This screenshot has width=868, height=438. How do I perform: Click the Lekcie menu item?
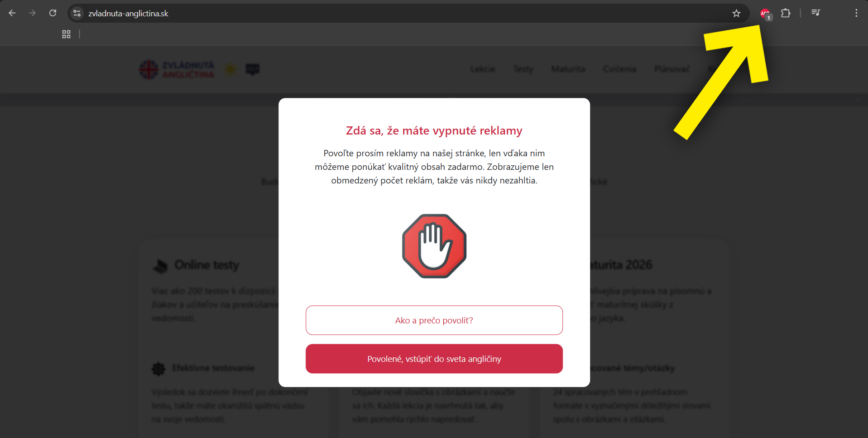click(483, 69)
